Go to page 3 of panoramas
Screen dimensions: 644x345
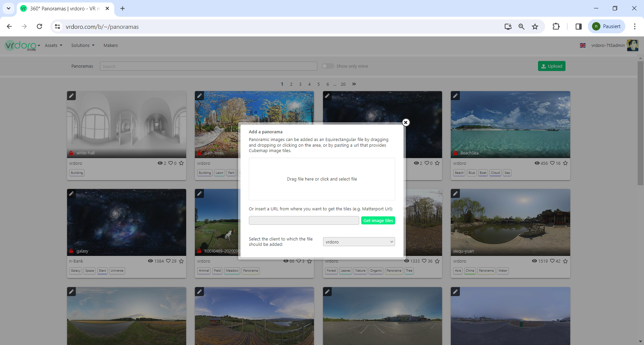click(300, 84)
